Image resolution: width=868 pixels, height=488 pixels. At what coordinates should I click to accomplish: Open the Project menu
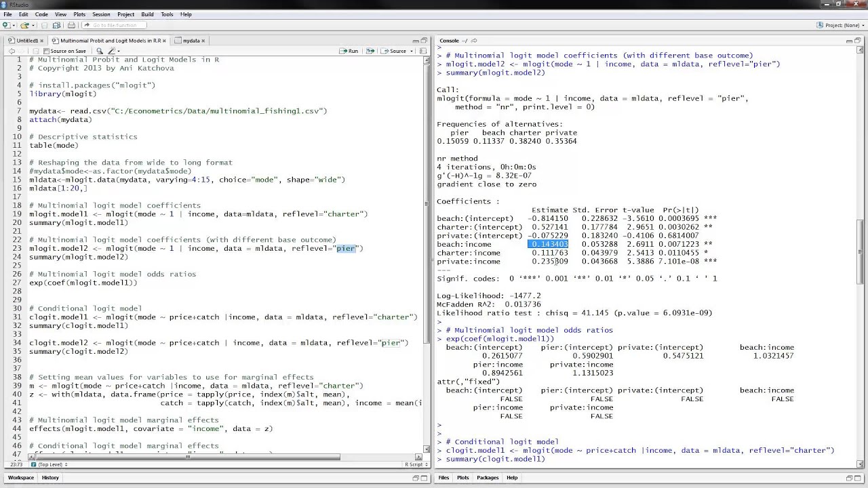click(125, 14)
